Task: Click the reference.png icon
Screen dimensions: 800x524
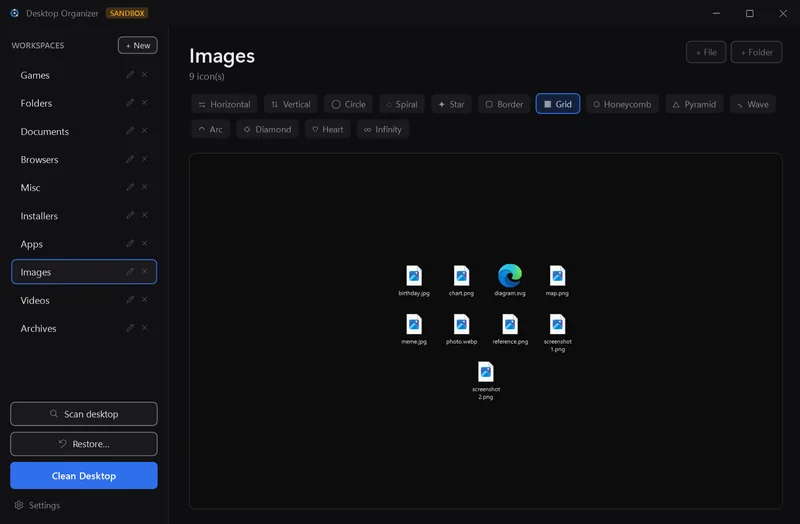Action: [510, 329]
